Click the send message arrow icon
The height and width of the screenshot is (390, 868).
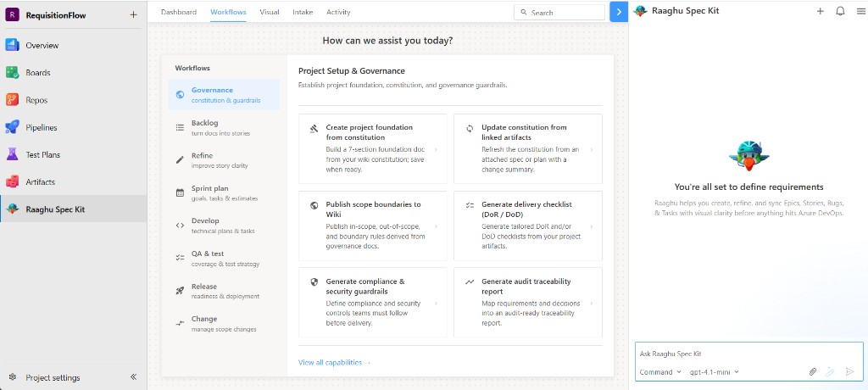point(850,371)
